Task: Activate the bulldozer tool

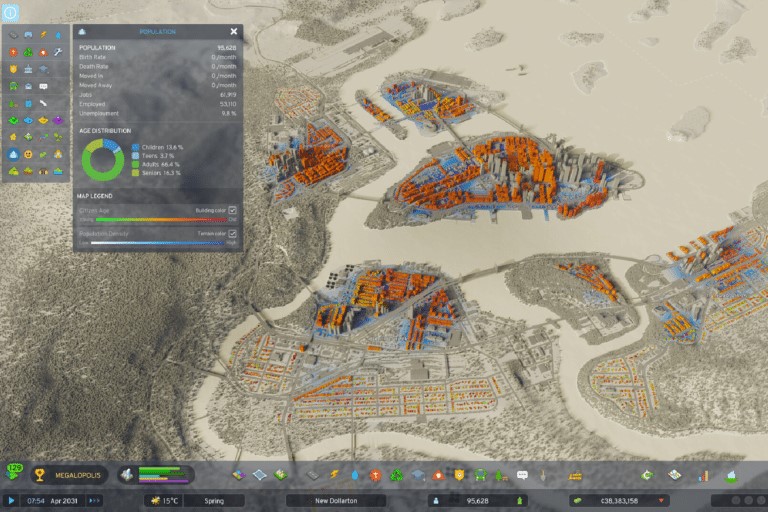Action: [x=575, y=475]
